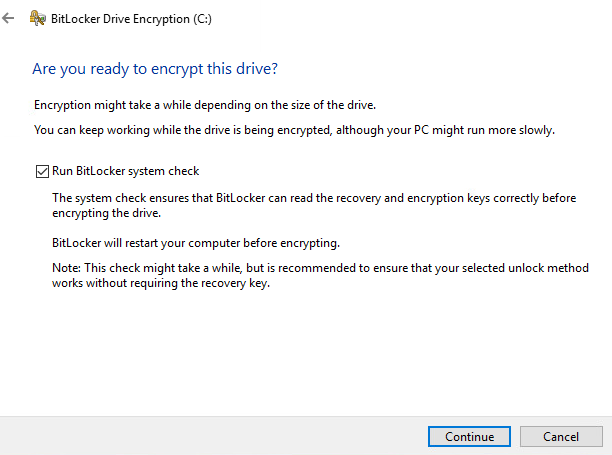Click the "Encryption might take a while" sentence
Image resolution: width=612 pixels, height=455 pixels.
tap(205, 105)
